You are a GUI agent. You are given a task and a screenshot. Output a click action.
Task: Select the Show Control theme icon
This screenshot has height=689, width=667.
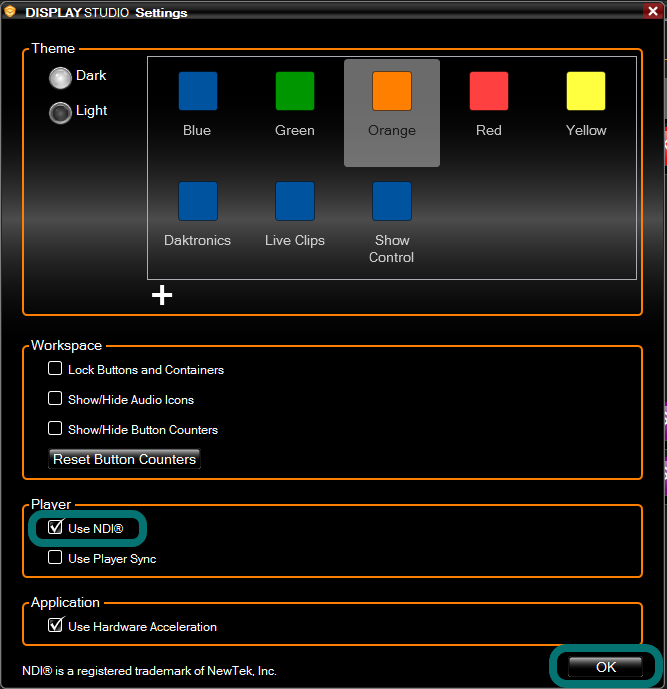(392, 201)
